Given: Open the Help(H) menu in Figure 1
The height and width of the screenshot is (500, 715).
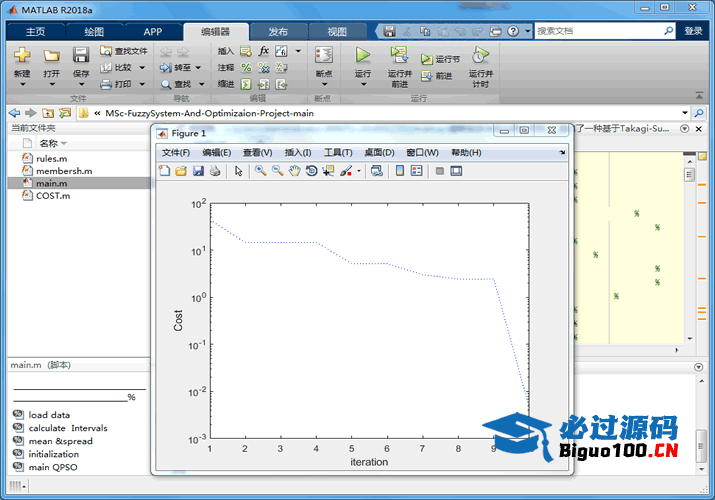Looking at the screenshot, I should pos(466,153).
